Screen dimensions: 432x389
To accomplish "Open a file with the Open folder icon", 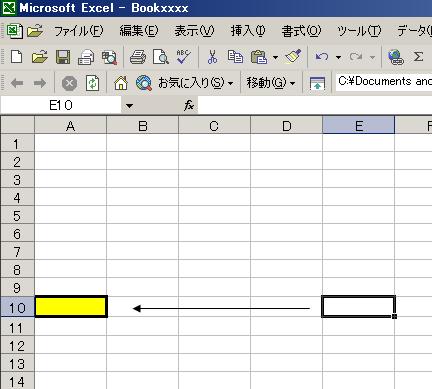I will coord(40,57).
